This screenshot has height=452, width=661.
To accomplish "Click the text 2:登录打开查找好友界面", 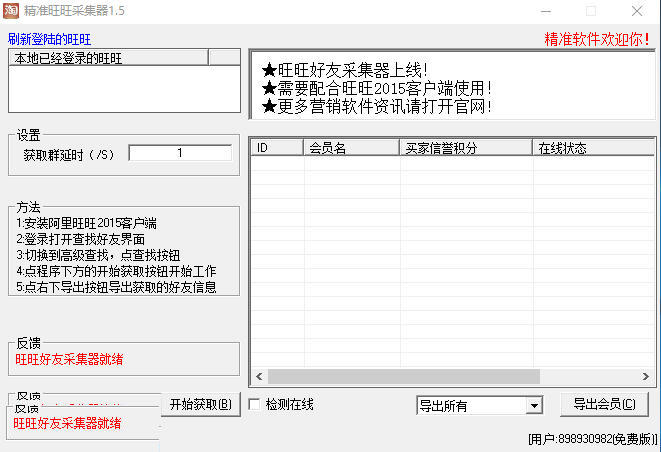I will coord(81,239).
